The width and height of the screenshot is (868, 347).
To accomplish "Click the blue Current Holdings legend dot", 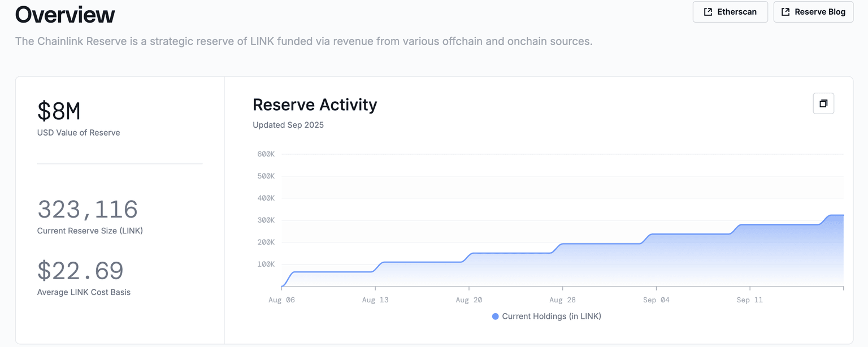I will coord(496,316).
